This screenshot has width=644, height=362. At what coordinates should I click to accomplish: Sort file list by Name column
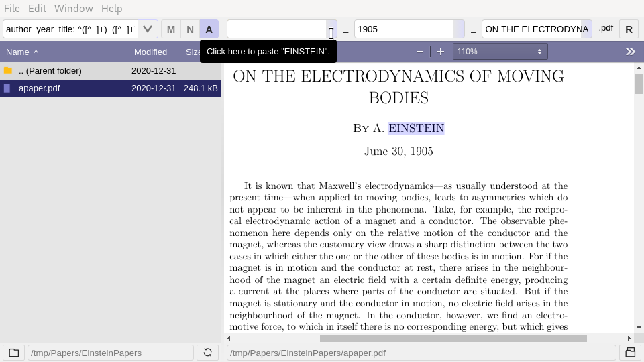click(22, 52)
